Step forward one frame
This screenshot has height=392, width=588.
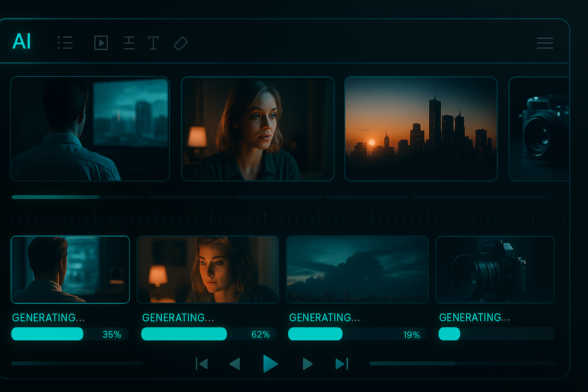click(307, 364)
